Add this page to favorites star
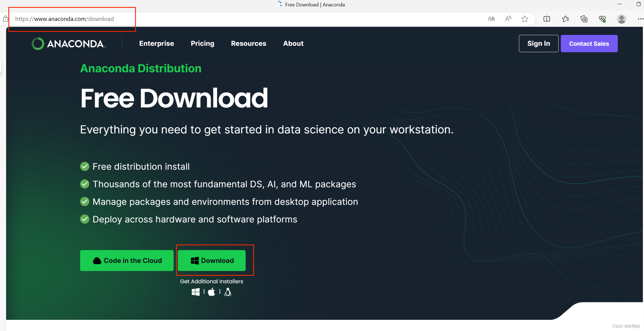The width and height of the screenshot is (644, 331). click(525, 19)
